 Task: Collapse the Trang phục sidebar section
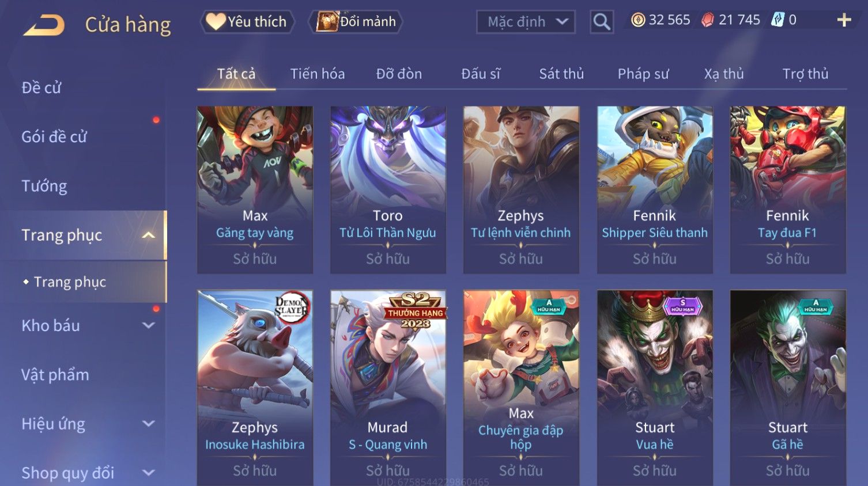pyautogui.click(x=148, y=235)
